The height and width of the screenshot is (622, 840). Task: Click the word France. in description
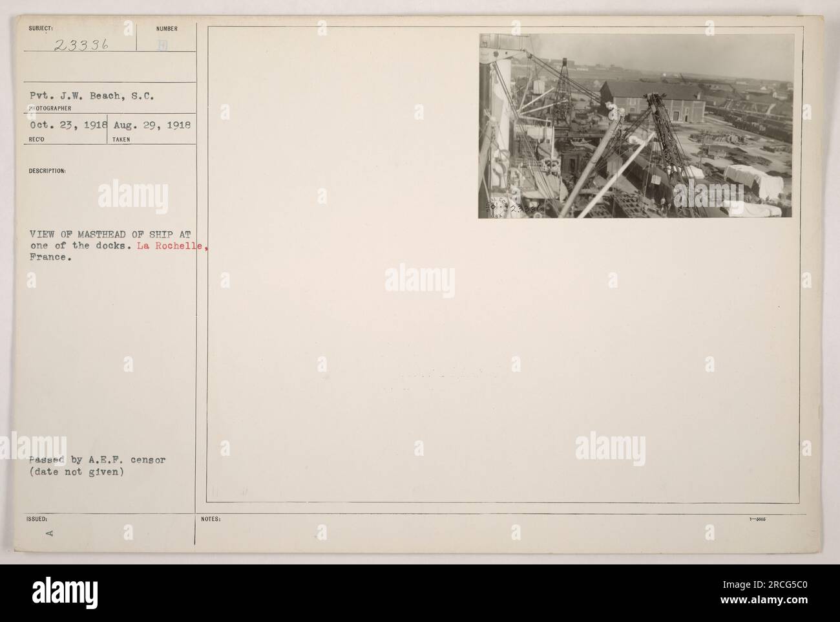tap(50, 257)
